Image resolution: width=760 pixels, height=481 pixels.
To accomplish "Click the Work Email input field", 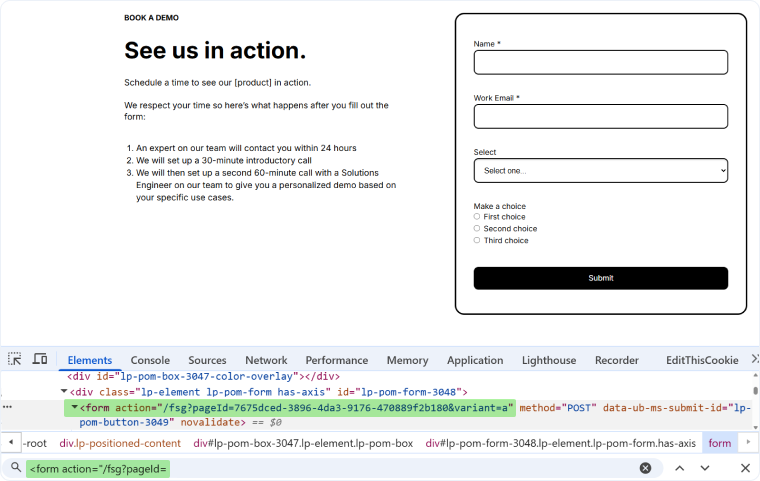I will [x=601, y=116].
